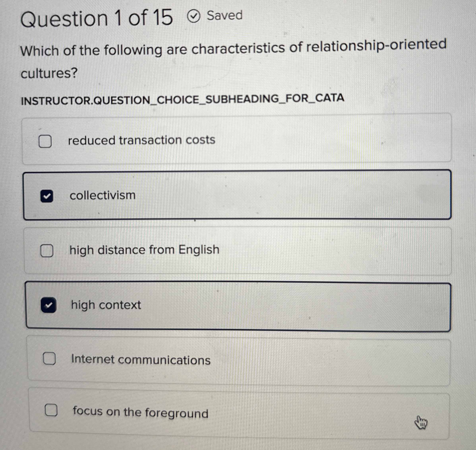Image resolution: width=476 pixels, height=450 pixels.
Task: Uncheck the 'collectivism' checkbox
Action: click(x=47, y=195)
